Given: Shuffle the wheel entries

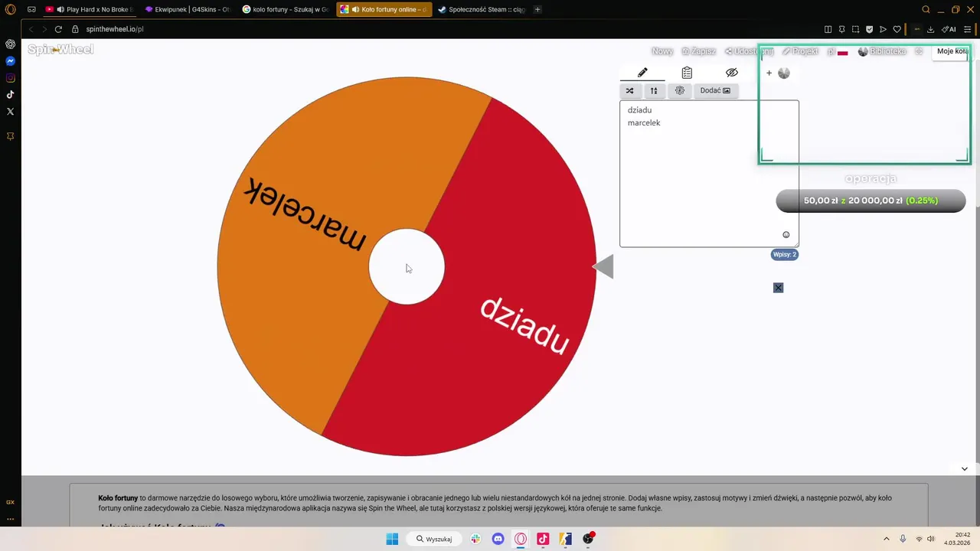Looking at the screenshot, I should point(630,90).
